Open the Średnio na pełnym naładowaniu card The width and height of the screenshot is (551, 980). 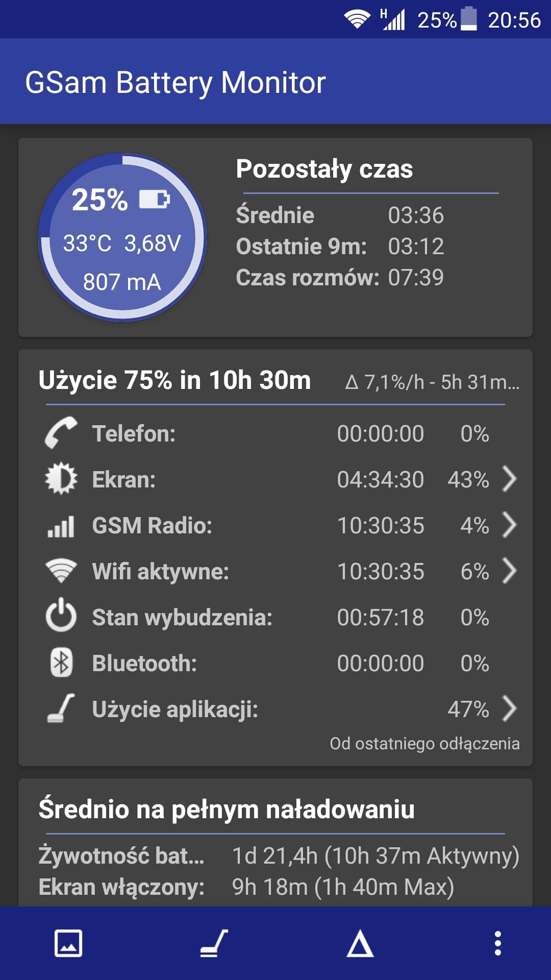[x=275, y=842]
